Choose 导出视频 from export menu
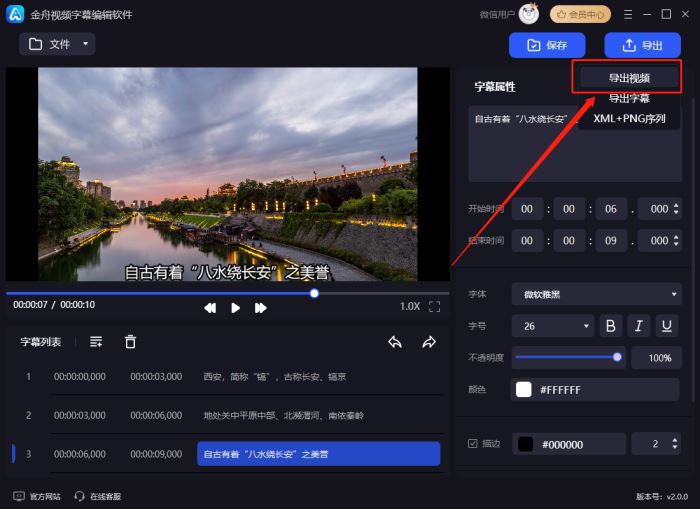This screenshot has width=700, height=509. tap(629, 78)
